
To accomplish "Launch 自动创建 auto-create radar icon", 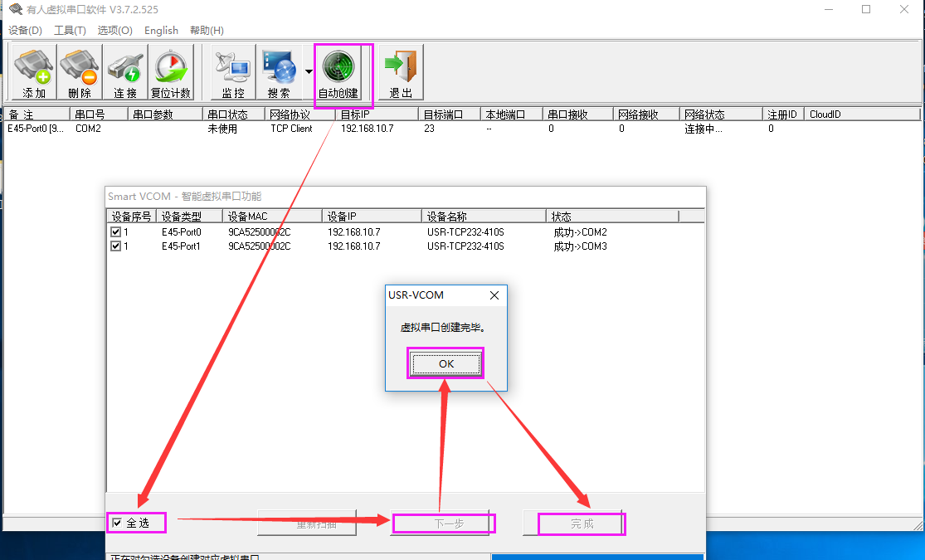I will (338, 73).
